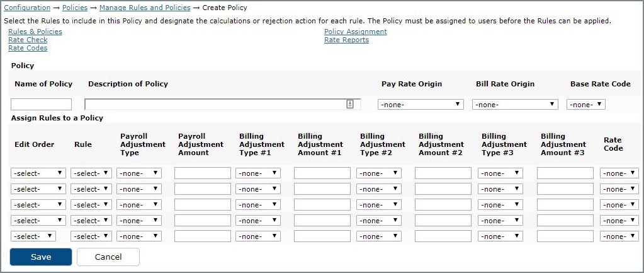This screenshot has width=644, height=273.
Task: Go to the Policy Assignment link
Action: point(356,32)
